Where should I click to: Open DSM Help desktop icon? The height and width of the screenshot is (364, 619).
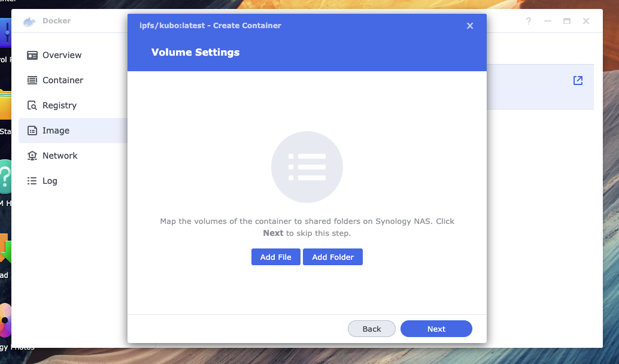click(5, 177)
